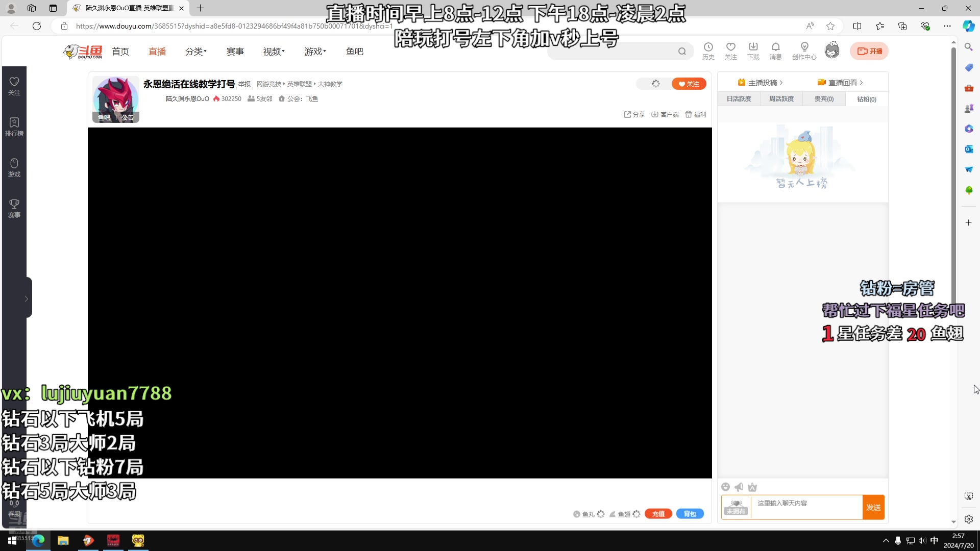Click the 开播 start streaming button
The height and width of the screenshot is (551, 980).
coord(869,51)
